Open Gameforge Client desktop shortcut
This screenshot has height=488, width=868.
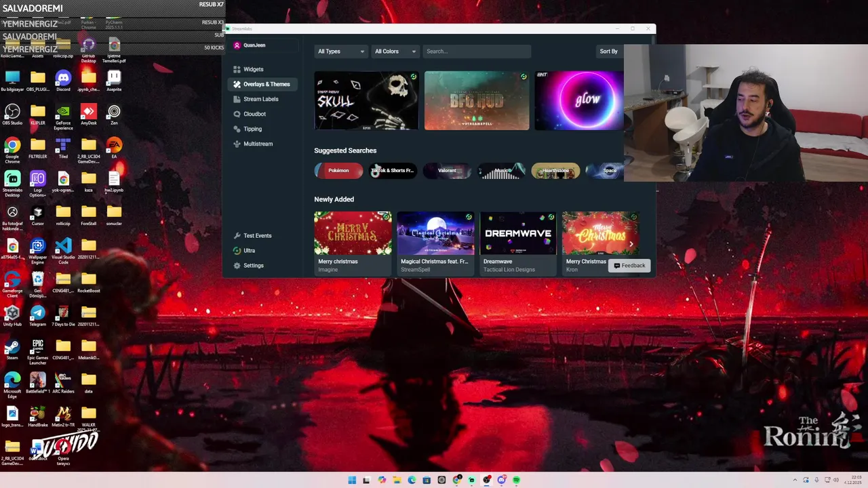pyautogui.click(x=12, y=285)
